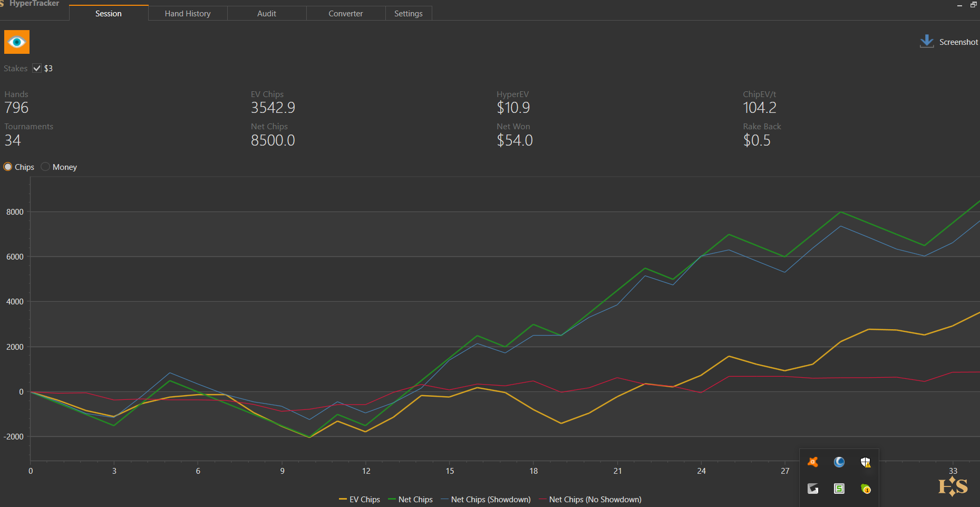Image resolution: width=980 pixels, height=507 pixels.
Task: Open the Settings tab
Action: tap(409, 13)
